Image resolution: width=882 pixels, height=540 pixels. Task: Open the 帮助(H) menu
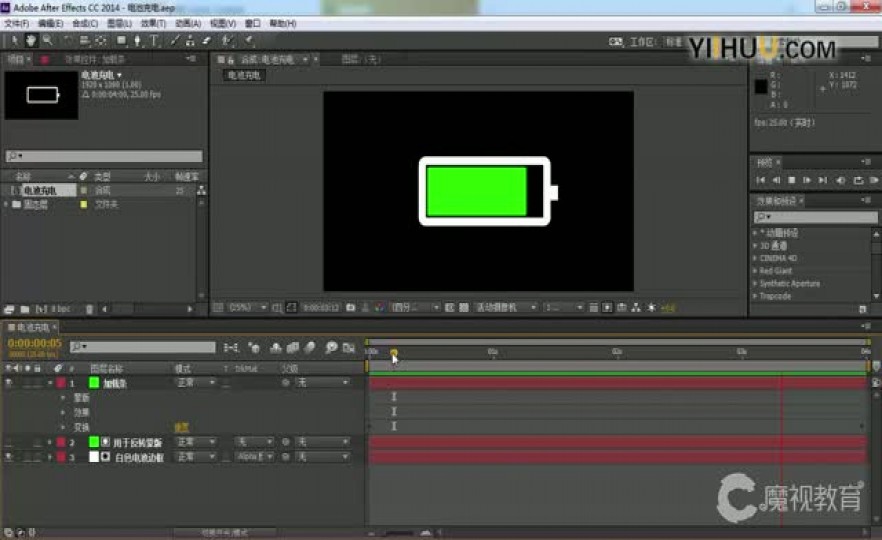(x=282, y=23)
